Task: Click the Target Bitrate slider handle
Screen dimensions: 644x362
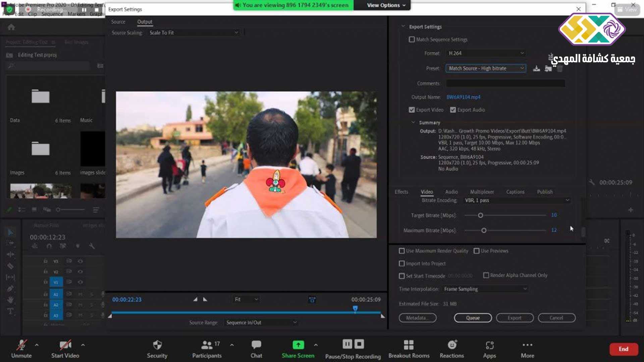Action: (x=480, y=215)
